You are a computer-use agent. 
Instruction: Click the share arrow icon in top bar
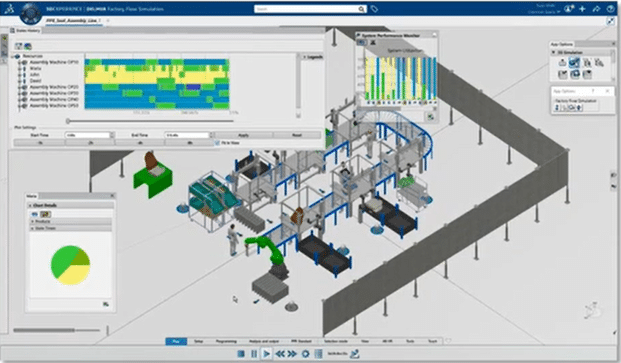point(596,9)
